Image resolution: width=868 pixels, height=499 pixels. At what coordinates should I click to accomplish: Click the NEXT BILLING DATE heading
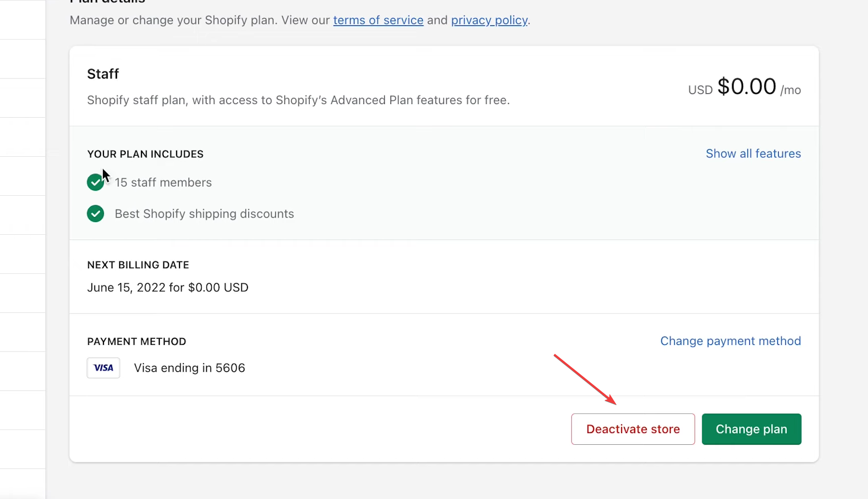pyautogui.click(x=138, y=265)
